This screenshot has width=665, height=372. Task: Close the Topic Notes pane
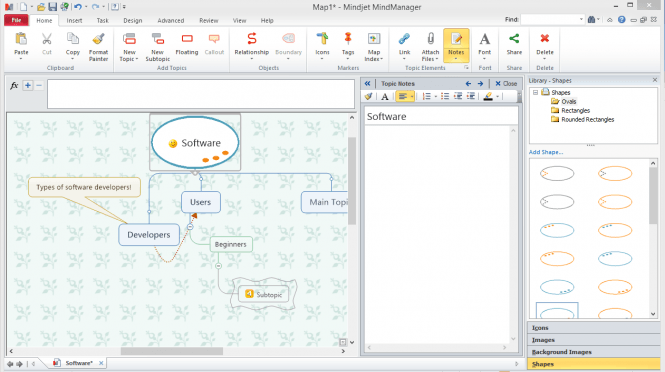[506, 84]
